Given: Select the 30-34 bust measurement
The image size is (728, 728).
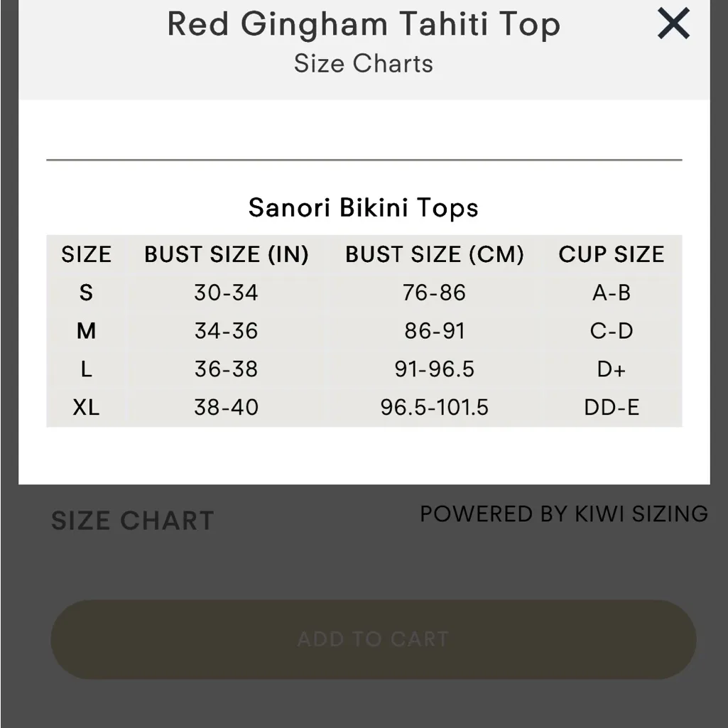Looking at the screenshot, I should click(x=227, y=293).
